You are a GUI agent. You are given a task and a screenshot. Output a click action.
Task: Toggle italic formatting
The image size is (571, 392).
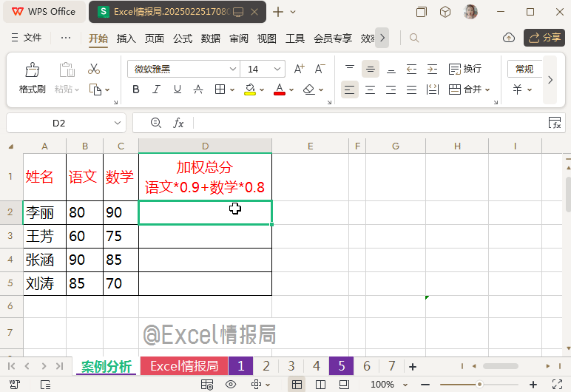click(x=156, y=89)
